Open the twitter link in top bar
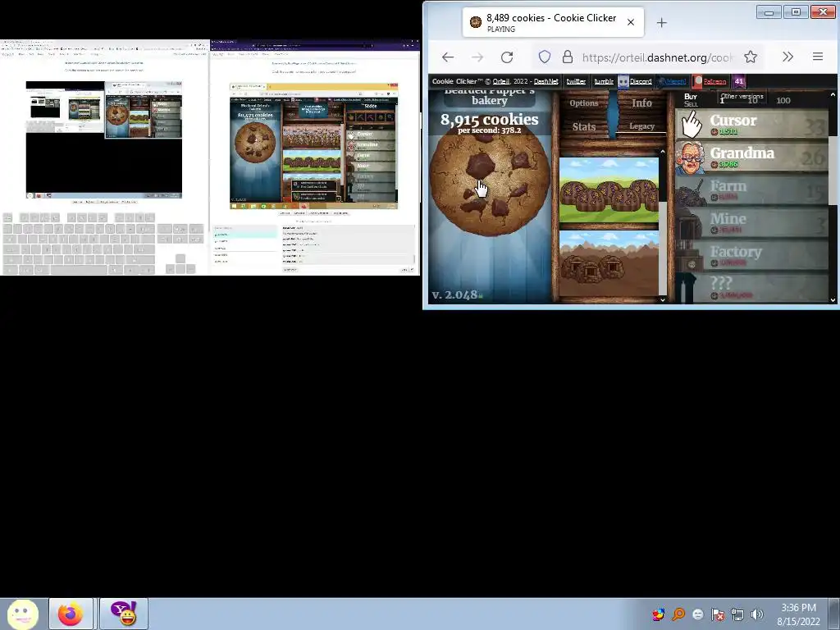The height and width of the screenshot is (630, 840). tap(576, 81)
